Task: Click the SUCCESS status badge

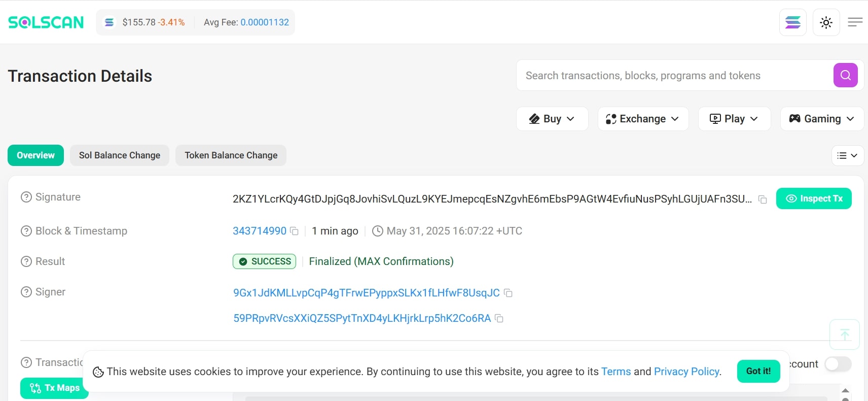Action: (x=264, y=261)
